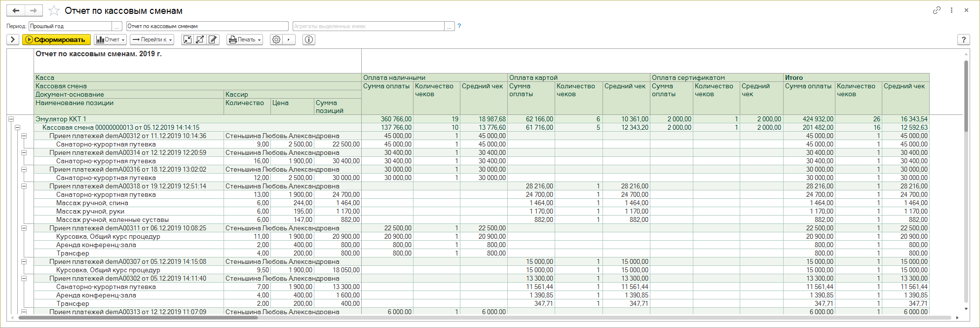Open the Отчет dropdown menu
The image size is (980, 328).
(x=111, y=39)
